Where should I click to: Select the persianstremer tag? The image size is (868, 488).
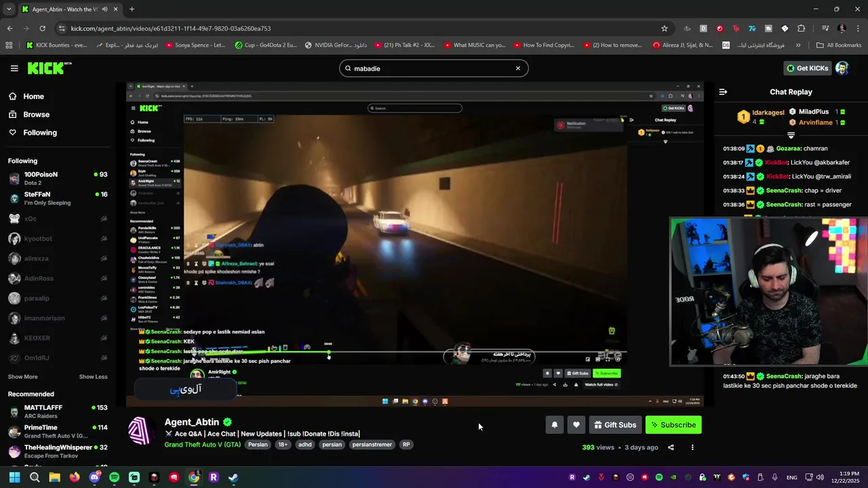[x=372, y=445]
